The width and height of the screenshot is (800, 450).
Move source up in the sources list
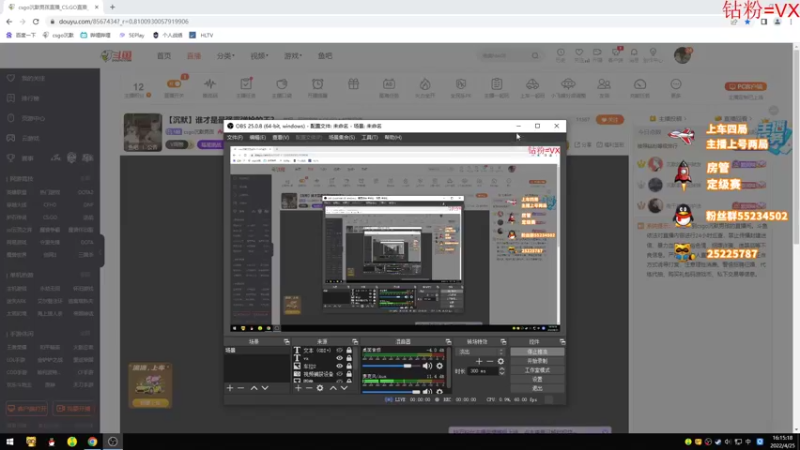[333, 388]
